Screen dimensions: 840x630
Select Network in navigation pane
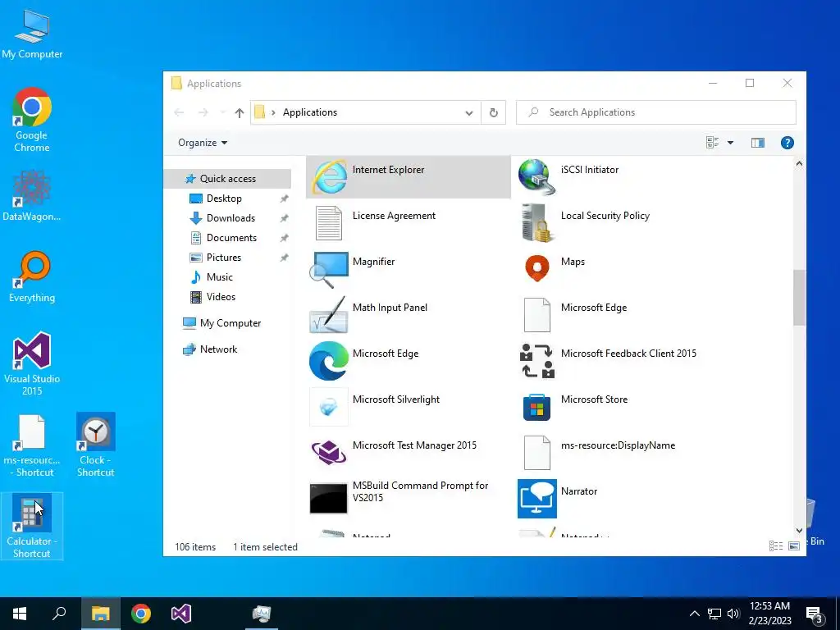(x=218, y=349)
